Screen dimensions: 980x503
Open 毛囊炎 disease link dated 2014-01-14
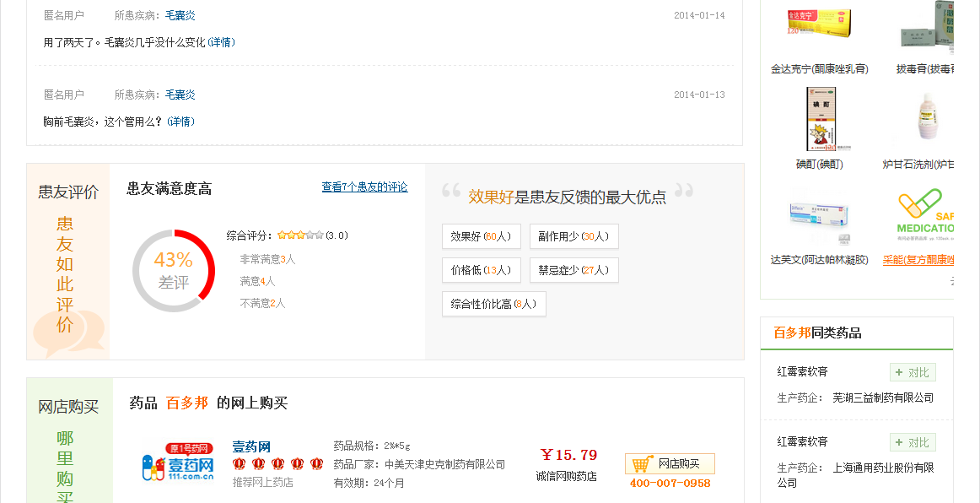tap(180, 15)
